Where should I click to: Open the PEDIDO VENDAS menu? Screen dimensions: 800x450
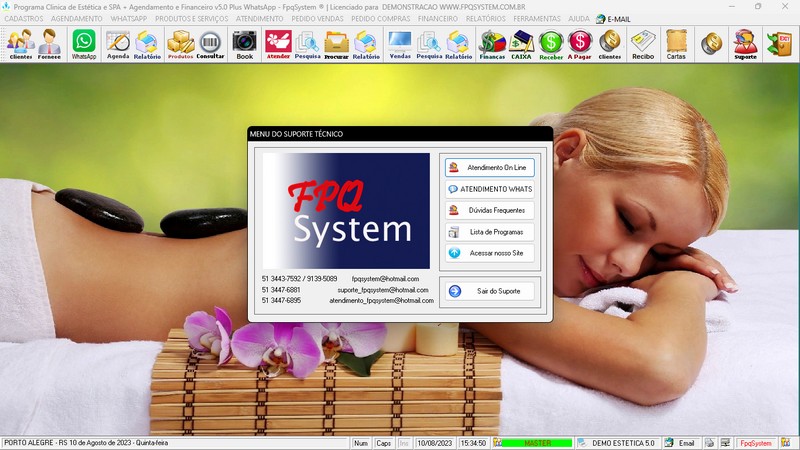point(317,18)
